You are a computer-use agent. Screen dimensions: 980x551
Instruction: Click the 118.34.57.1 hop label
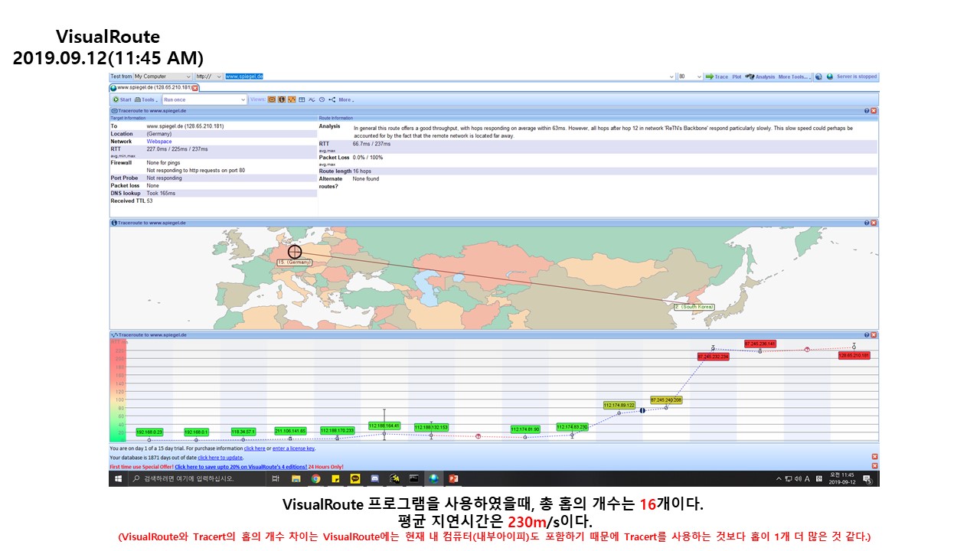coord(244,432)
